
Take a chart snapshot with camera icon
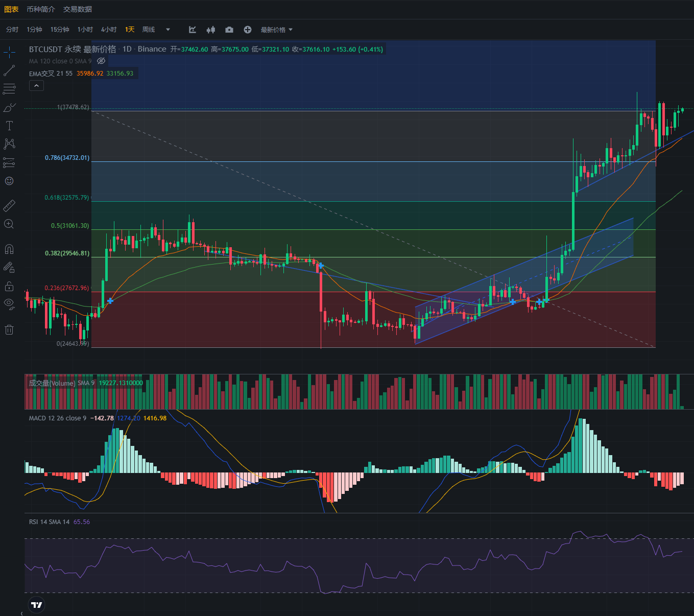tap(229, 30)
